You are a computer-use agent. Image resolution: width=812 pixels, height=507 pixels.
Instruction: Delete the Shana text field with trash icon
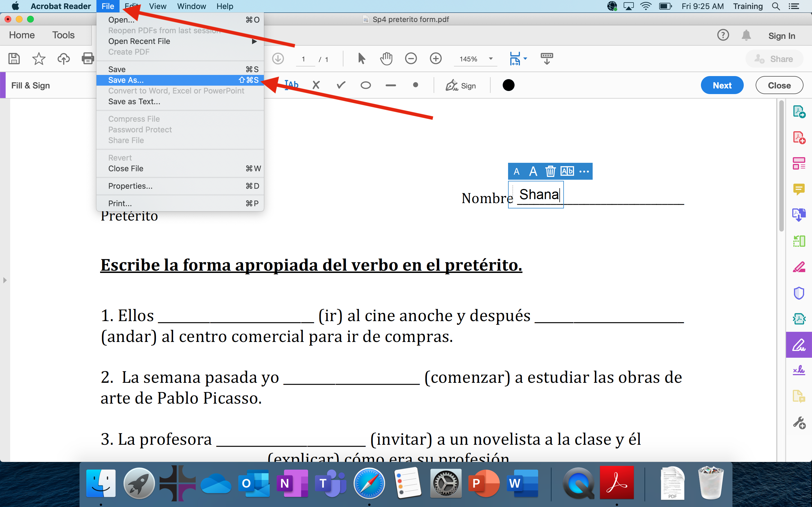(550, 171)
